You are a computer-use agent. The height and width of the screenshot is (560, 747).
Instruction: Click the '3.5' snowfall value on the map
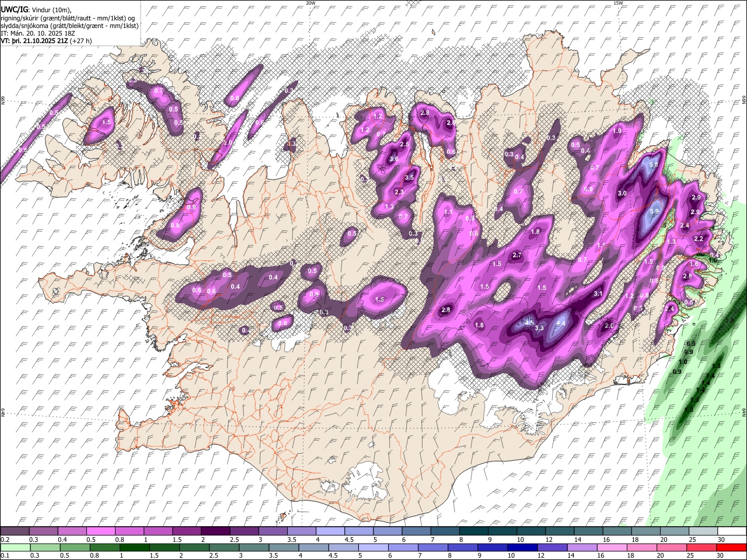pos(409,178)
